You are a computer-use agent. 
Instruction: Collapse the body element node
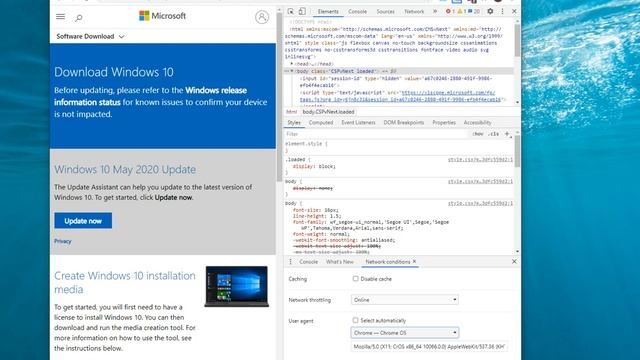292,71
